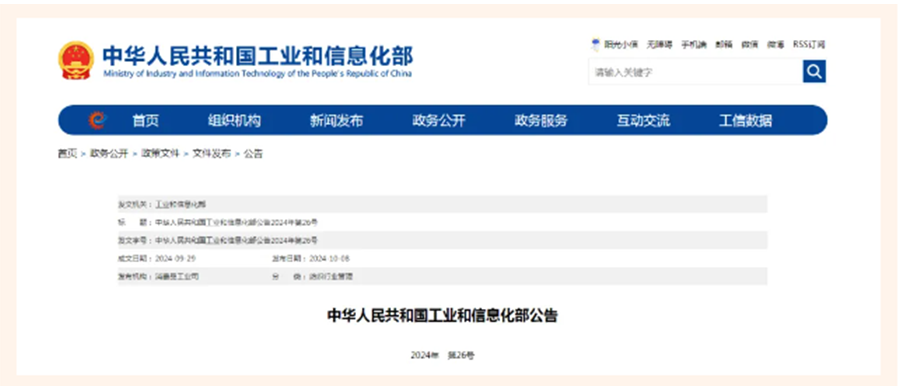Focus the keyword search input field
The width and height of the screenshot is (898, 386).
[x=695, y=72]
